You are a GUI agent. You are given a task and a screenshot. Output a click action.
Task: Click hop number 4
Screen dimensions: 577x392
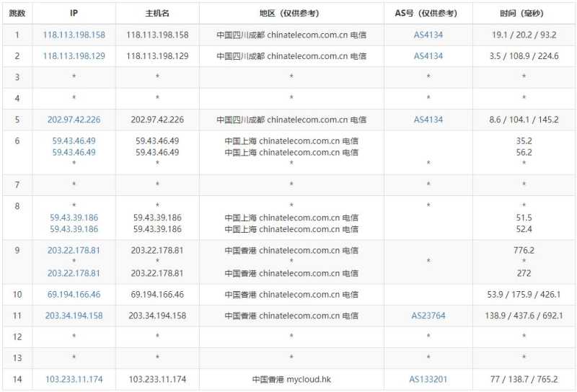[x=17, y=99]
